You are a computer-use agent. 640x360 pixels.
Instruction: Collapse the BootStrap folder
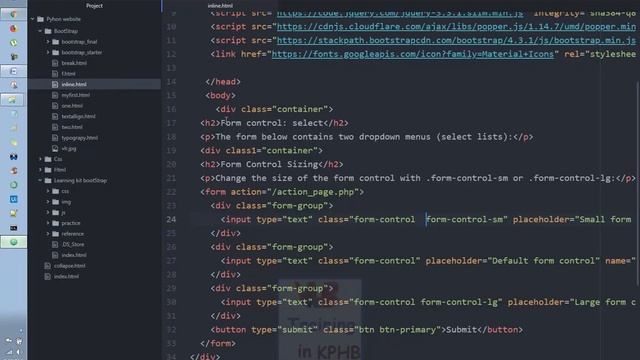40,31
